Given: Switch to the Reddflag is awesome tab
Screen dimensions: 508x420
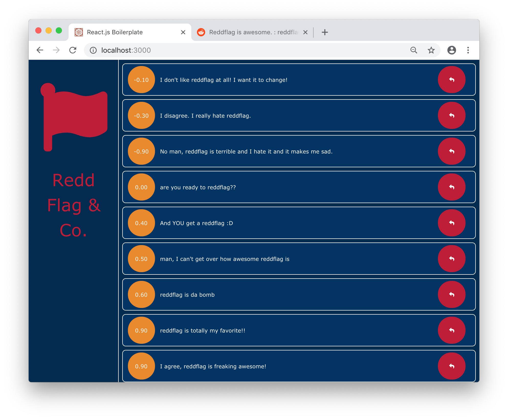Looking at the screenshot, I should (x=253, y=32).
